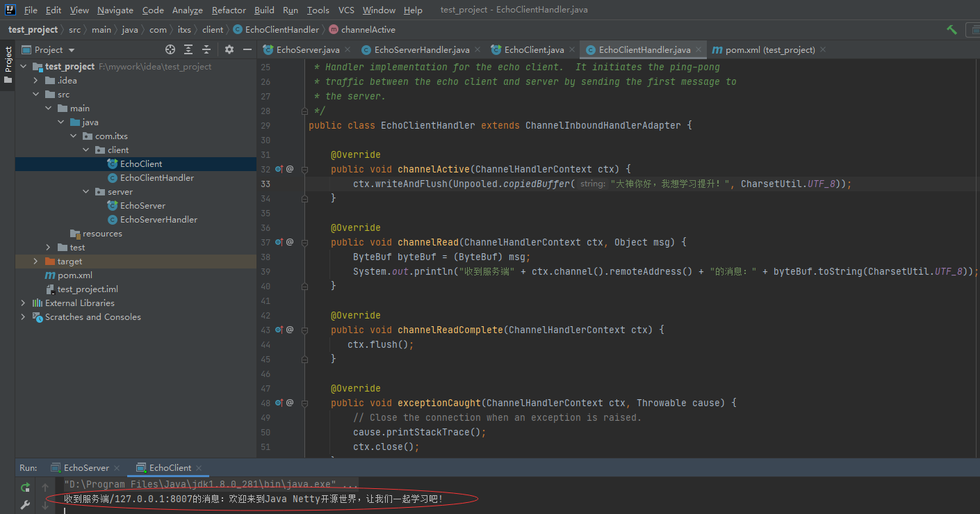Select pom.xml in the project tree

click(x=136, y=275)
